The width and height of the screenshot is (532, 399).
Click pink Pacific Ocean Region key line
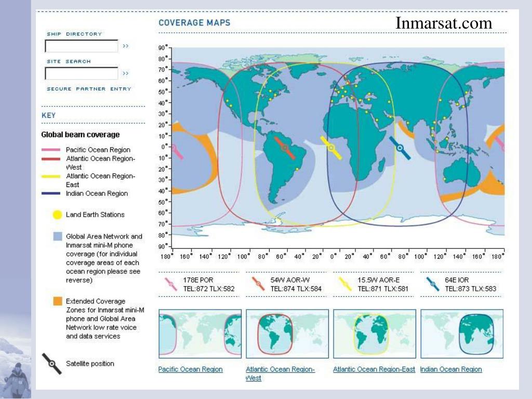tap(51, 150)
